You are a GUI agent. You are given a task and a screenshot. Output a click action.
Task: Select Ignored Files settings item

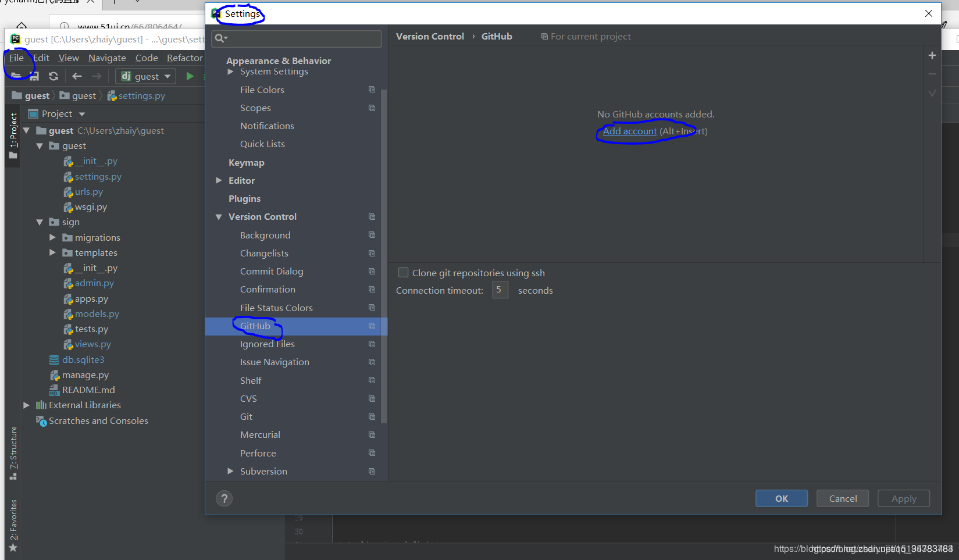[x=268, y=344]
